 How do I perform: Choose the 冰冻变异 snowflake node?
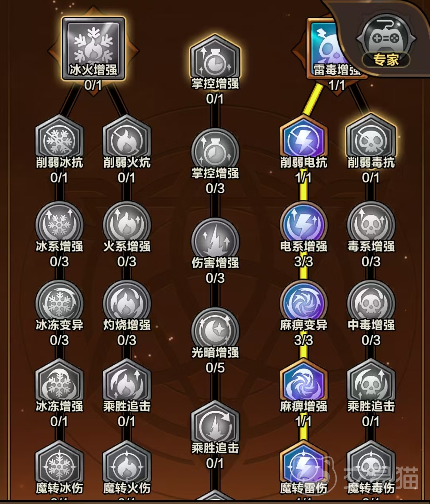(x=59, y=303)
